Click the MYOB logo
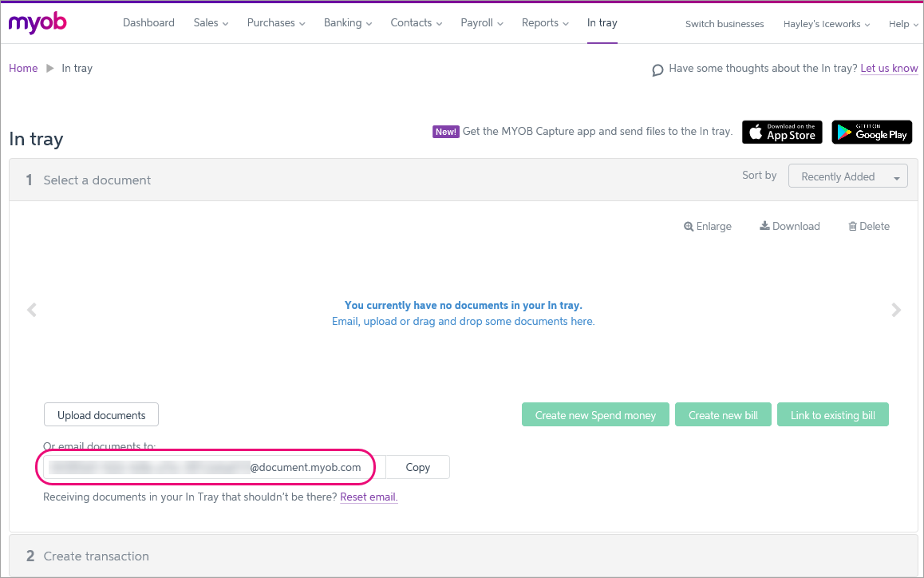The width and height of the screenshot is (924, 578). (38, 22)
